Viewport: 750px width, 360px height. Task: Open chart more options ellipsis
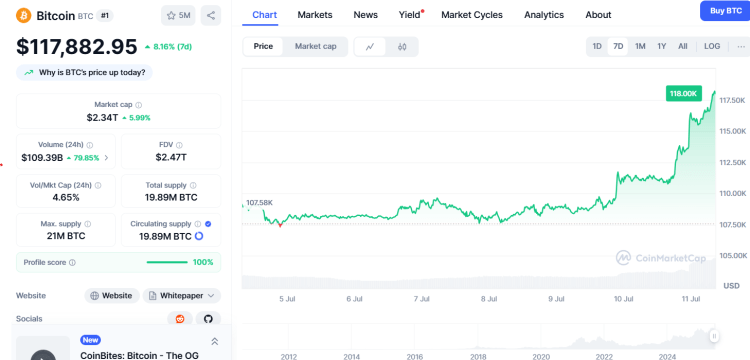coord(741,46)
